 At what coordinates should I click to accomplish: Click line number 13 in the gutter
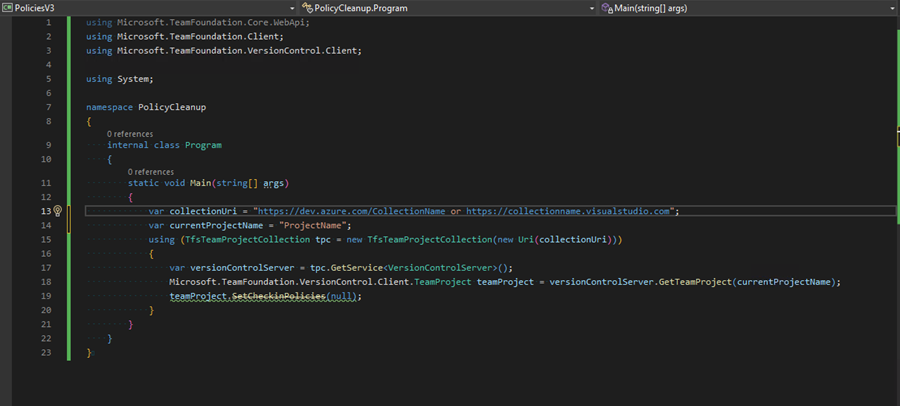pos(46,211)
